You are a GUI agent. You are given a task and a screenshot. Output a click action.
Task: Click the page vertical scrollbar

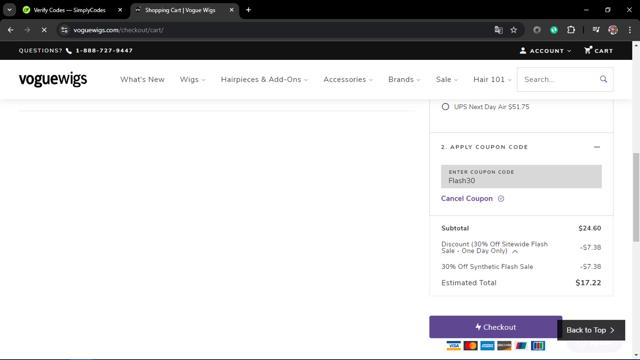tap(636, 198)
